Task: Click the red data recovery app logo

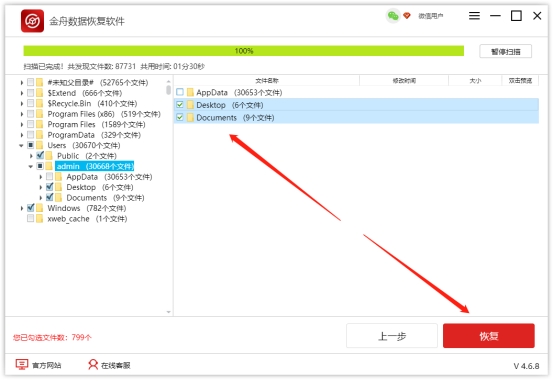Action: pos(32,21)
